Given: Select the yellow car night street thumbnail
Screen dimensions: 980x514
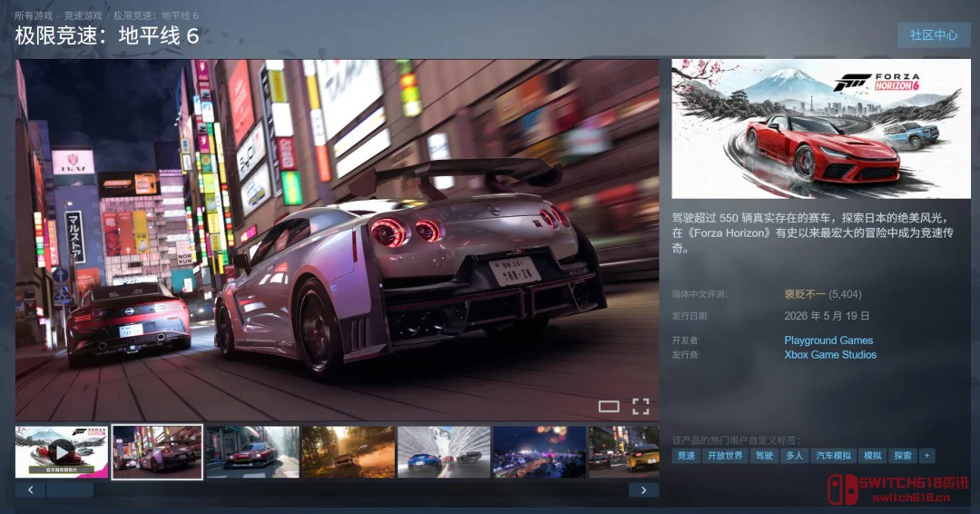Looking at the screenshot, I should pyautogui.click(x=623, y=452).
